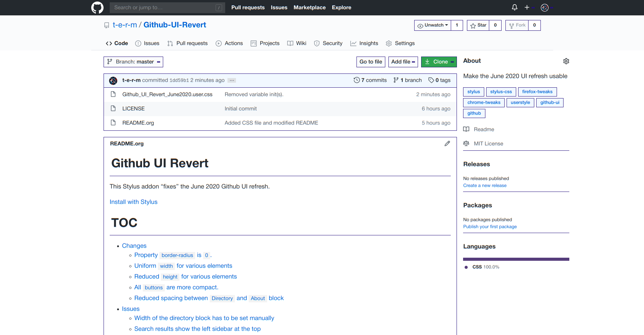Viewport: 644px width, 335px height.
Task: Switch to the Security tab
Action: point(328,43)
